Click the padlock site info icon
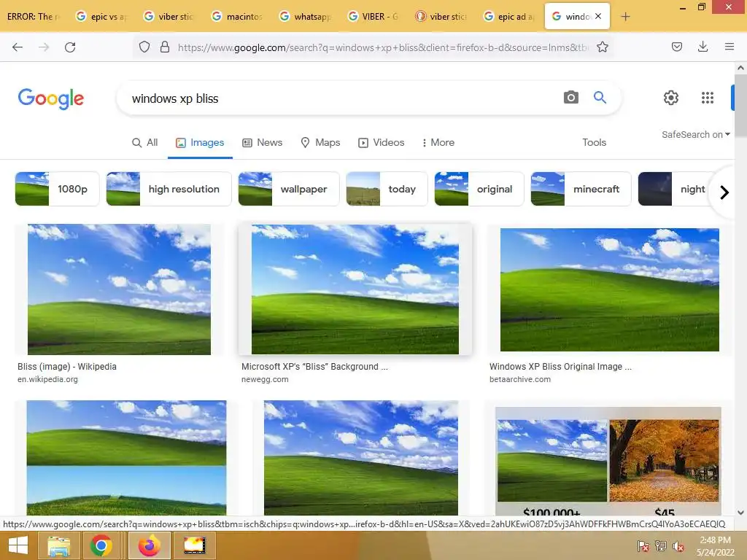Viewport: 747px width, 560px height. tap(165, 47)
